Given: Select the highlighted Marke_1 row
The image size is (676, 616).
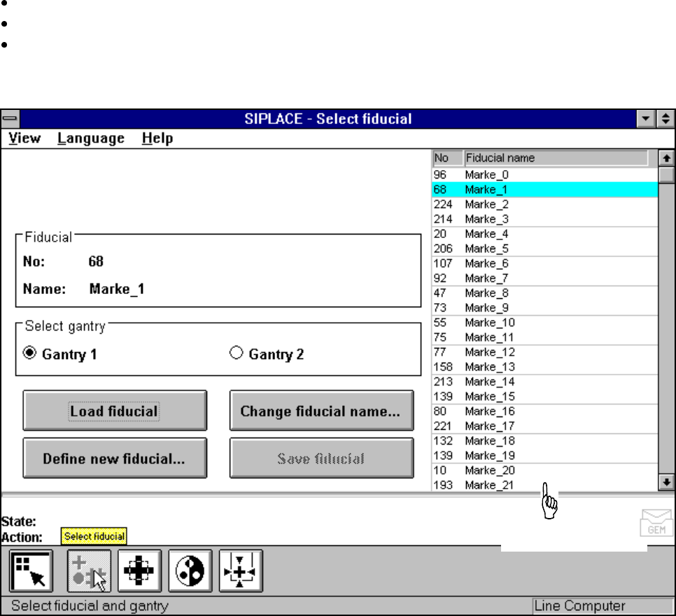Looking at the screenshot, I should coord(544,190).
